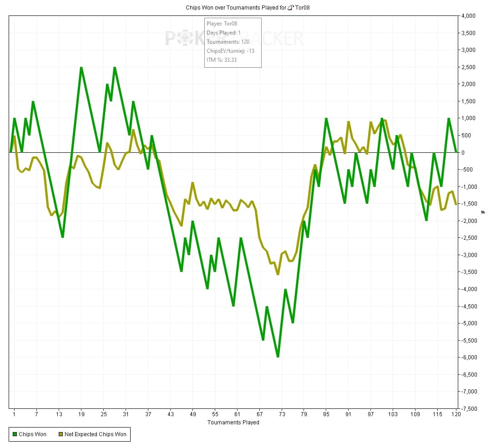Image resolution: width=491 pixels, height=448 pixels.
Task: Click the site icon next to Tor08 in the title
Action: (291, 8)
